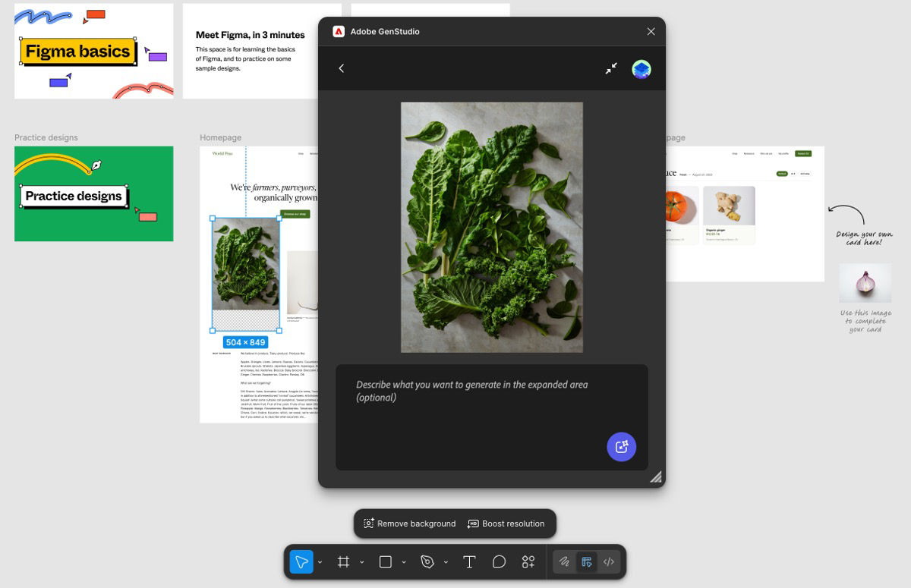Expand the Move tool options dropdown

pyautogui.click(x=319, y=561)
